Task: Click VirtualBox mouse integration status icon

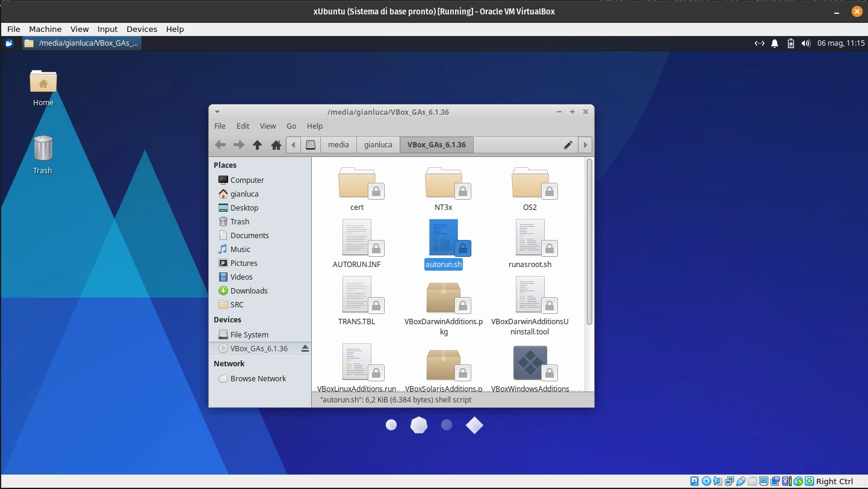Action: 799,481
